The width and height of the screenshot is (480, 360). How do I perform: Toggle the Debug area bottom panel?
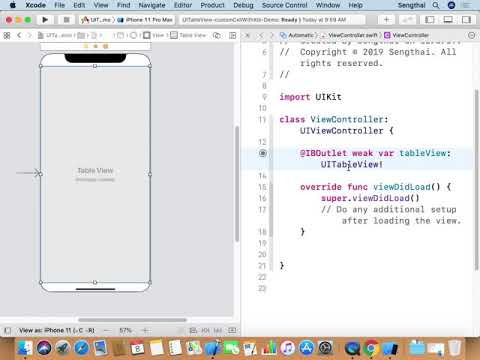pyautogui.click(x=448, y=20)
